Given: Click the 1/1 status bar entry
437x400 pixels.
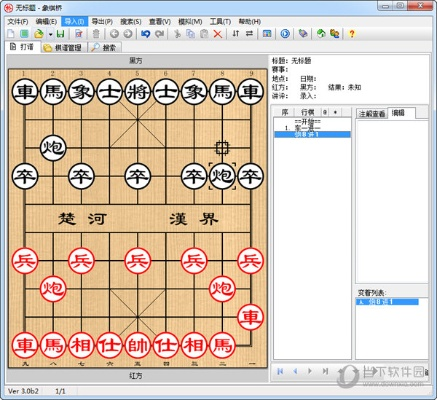Looking at the screenshot, I should pyautogui.click(x=60, y=391).
